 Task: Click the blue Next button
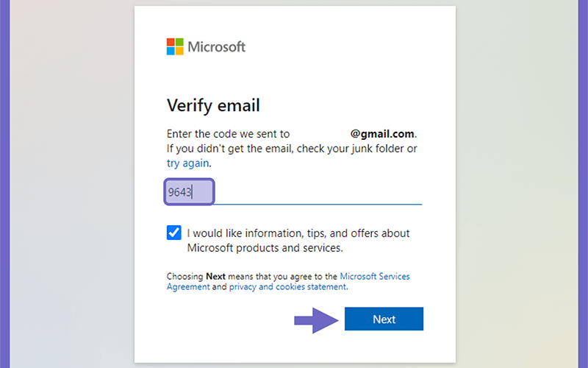coord(384,319)
